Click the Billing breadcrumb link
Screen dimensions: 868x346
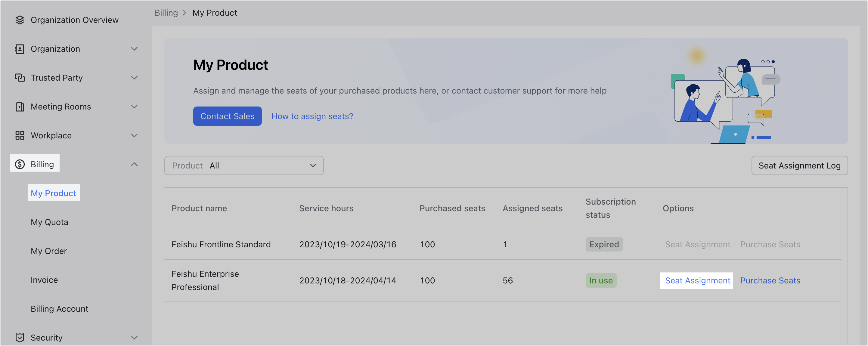[166, 12]
